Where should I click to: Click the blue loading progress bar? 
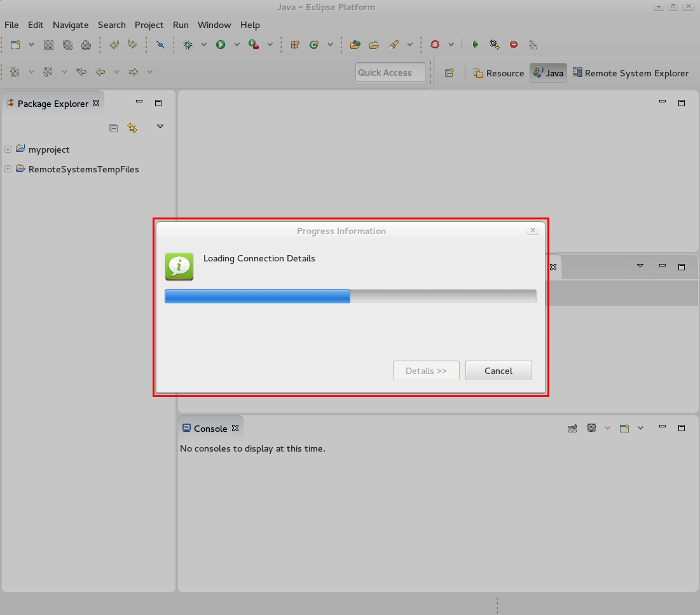point(257,296)
